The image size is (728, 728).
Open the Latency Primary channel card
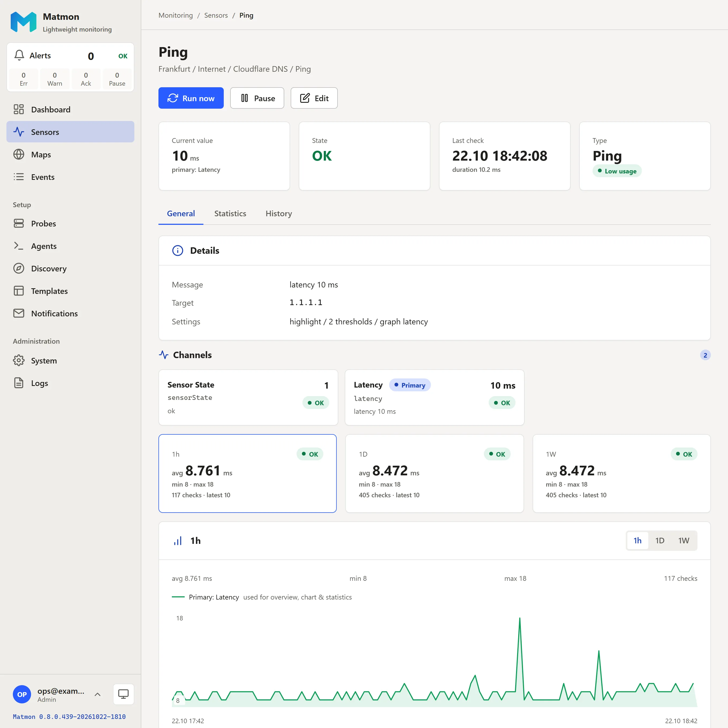(434, 397)
